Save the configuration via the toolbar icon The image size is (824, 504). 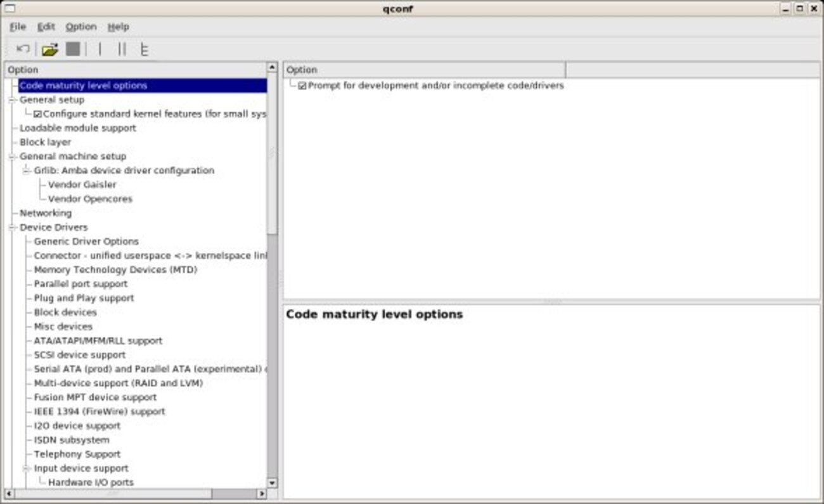coord(72,48)
